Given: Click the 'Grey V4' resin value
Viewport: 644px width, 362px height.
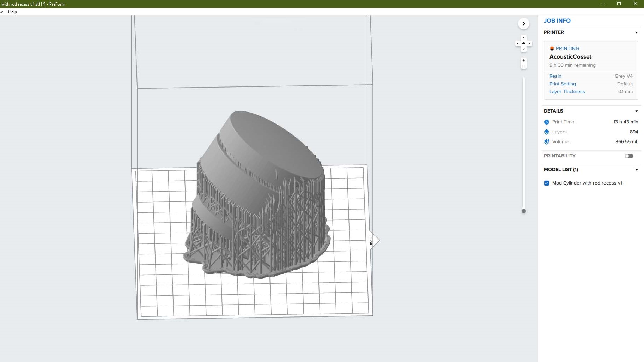Looking at the screenshot, I should [x=624, y=76].
